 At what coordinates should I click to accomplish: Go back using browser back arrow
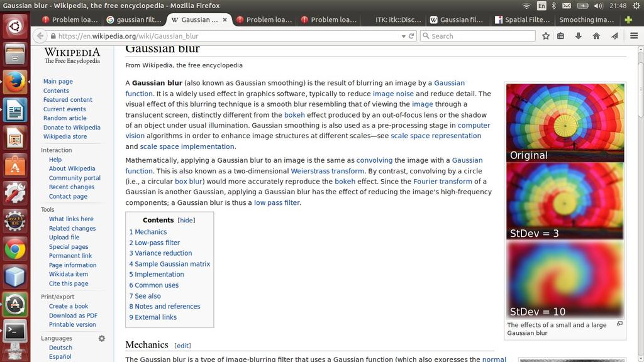tap(40, 36)
